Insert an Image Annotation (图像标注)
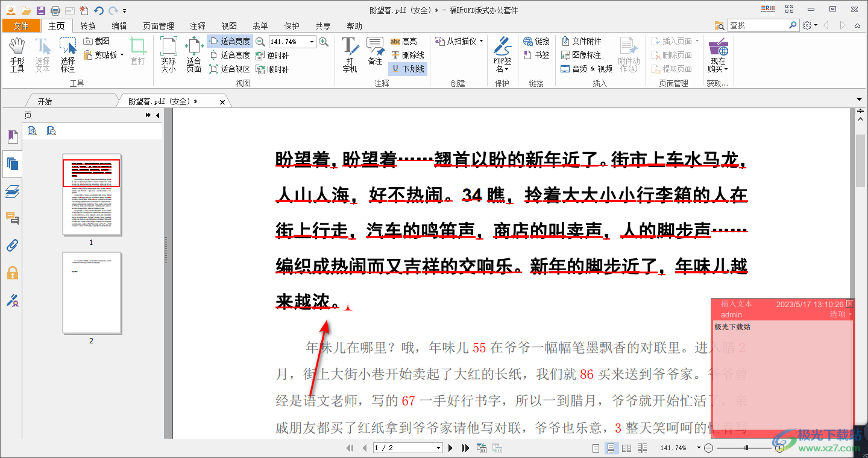Screen dimensions: 868x458 point(581,55)
